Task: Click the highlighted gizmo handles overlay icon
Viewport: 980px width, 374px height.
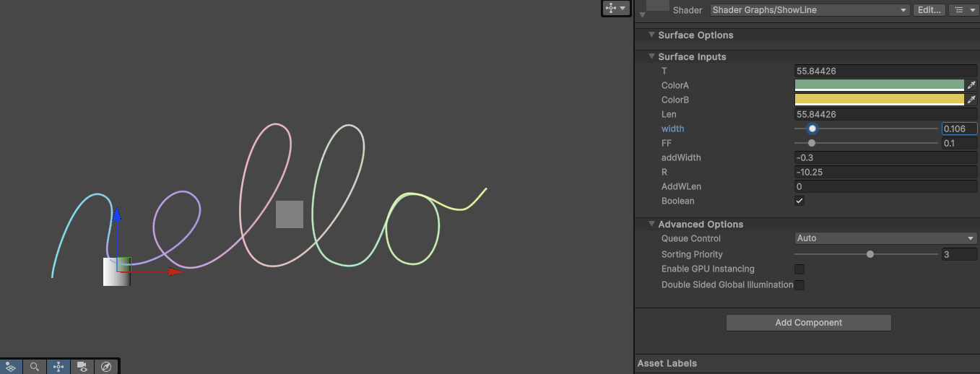Action: pos(58,367)
